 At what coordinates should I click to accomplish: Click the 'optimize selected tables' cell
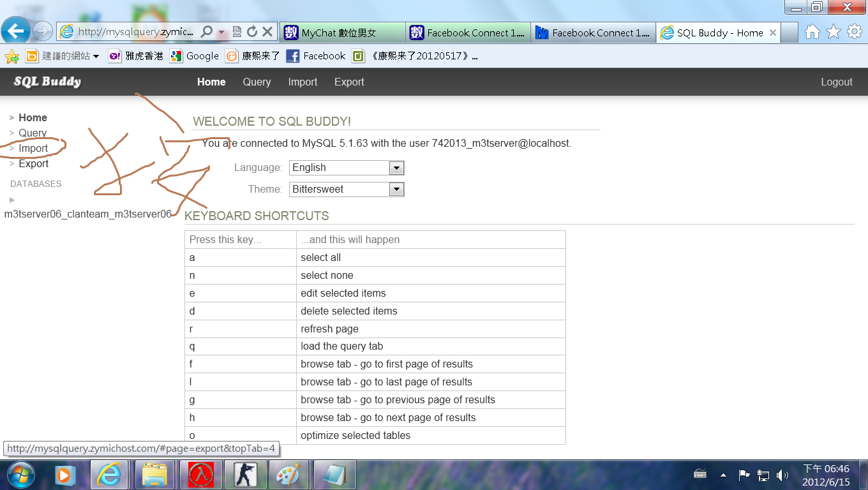[x=431, y=435]
